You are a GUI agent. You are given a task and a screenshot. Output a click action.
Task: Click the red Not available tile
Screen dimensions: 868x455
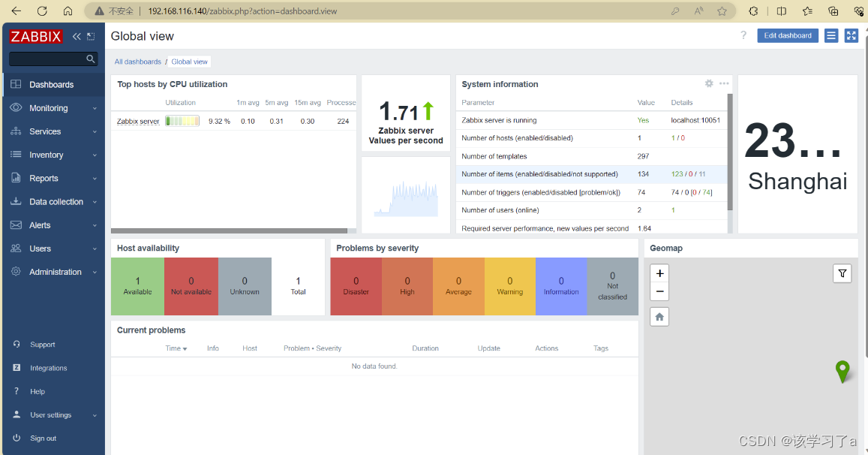click(191, 287)
